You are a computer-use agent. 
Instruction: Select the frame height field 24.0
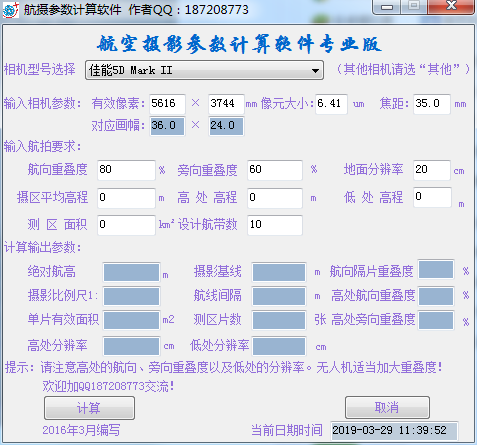226,126
